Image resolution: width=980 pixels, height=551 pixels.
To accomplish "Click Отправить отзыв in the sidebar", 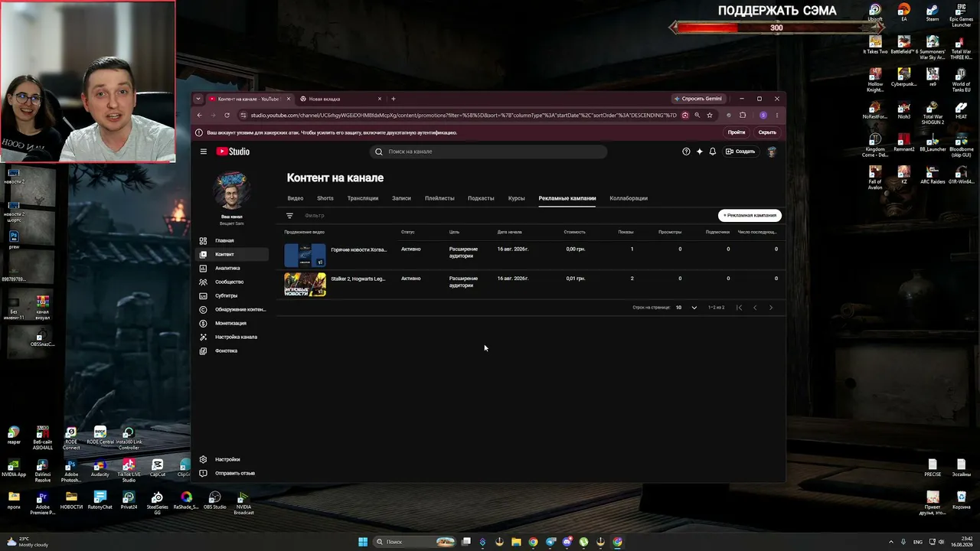I will pyautogui.click(x=233, y=473).
